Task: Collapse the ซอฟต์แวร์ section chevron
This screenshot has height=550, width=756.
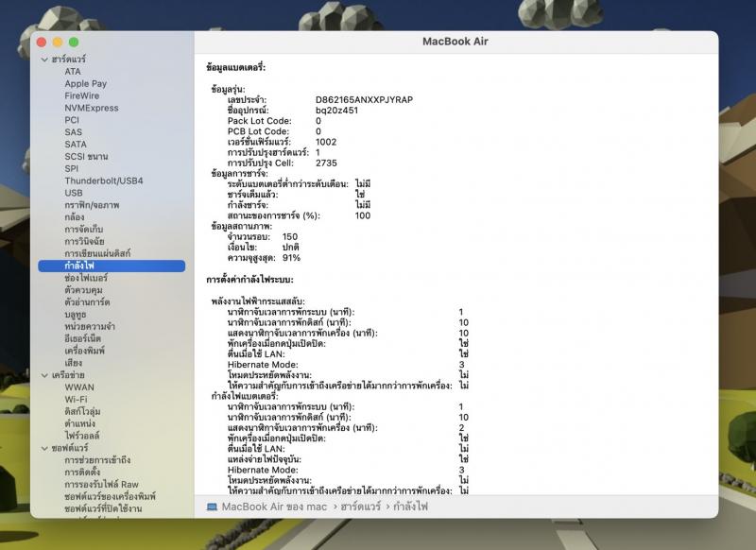Action: pos(44,448)
